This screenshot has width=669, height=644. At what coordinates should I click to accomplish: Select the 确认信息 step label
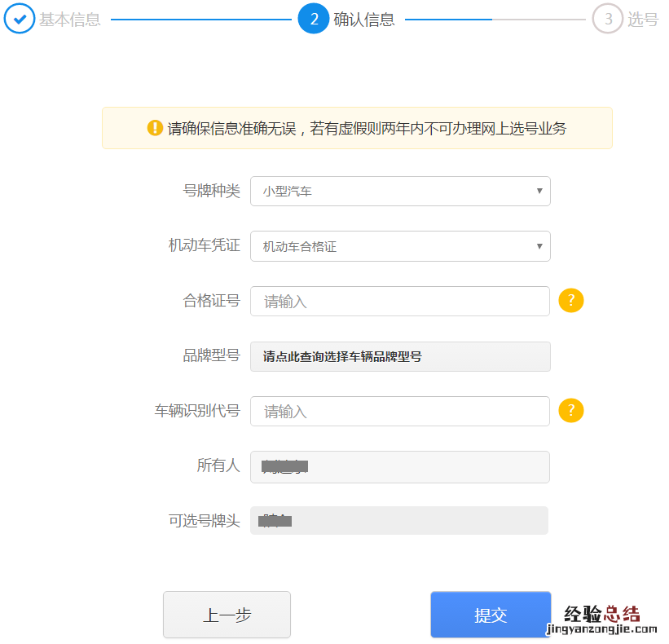coord(364,20)
